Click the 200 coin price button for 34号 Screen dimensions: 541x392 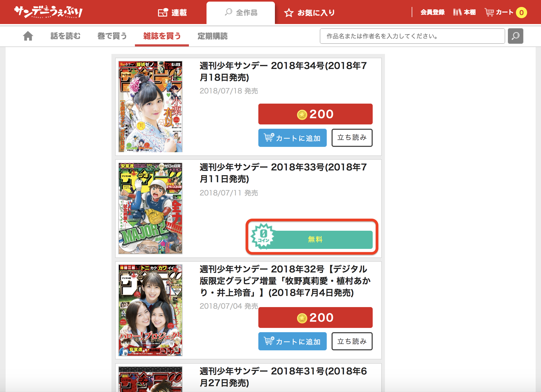point(315,114)
